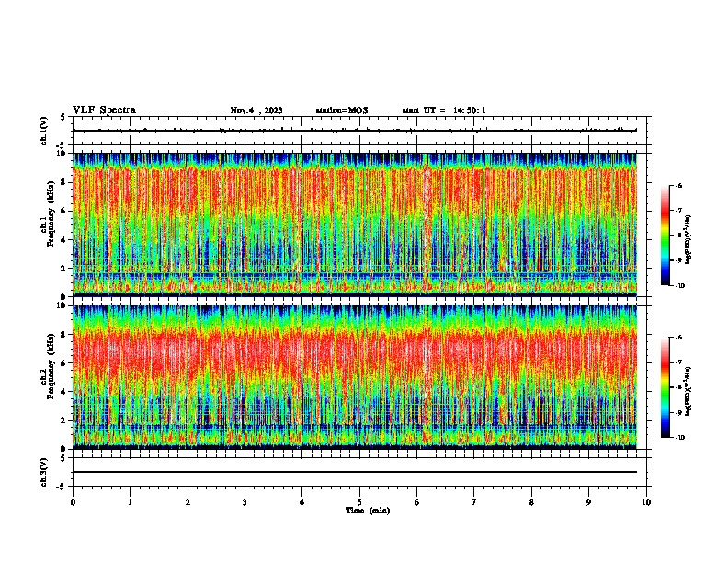Click the ch.2 color scale log(PSD) label
Image resolution: width=728 pixels, height=563 pixels.
click(x=688, y=392)
